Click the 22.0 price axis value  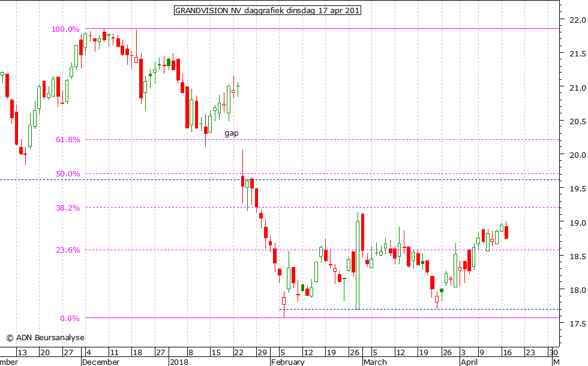click(577, 20)
